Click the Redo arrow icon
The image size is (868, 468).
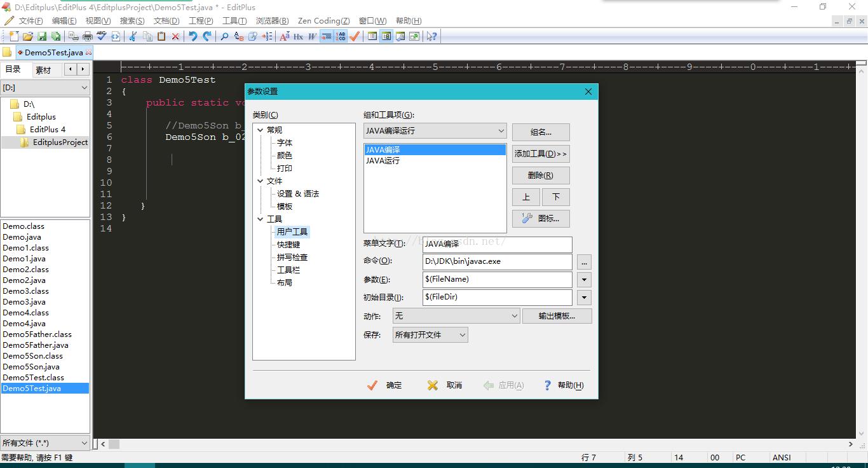click(x=207, y=36)
